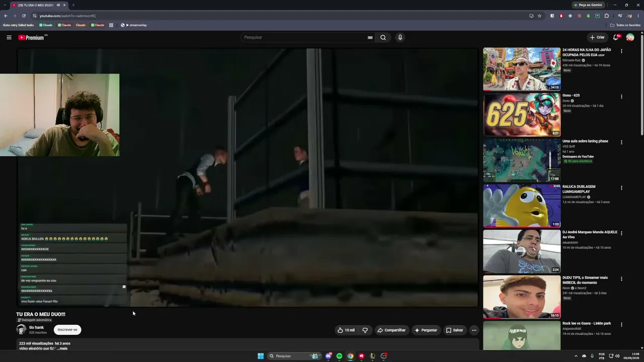Go to YouTube Premium home logo
This screenshot has width=644, height=362.
32,37
